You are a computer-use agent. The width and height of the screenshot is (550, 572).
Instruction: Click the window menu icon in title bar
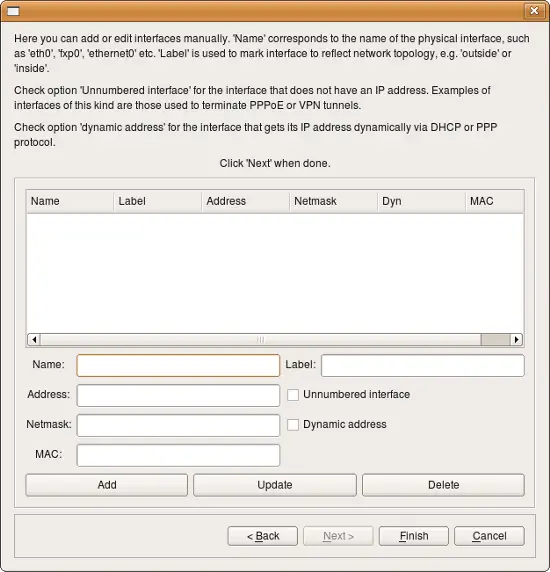click(13, 11)
